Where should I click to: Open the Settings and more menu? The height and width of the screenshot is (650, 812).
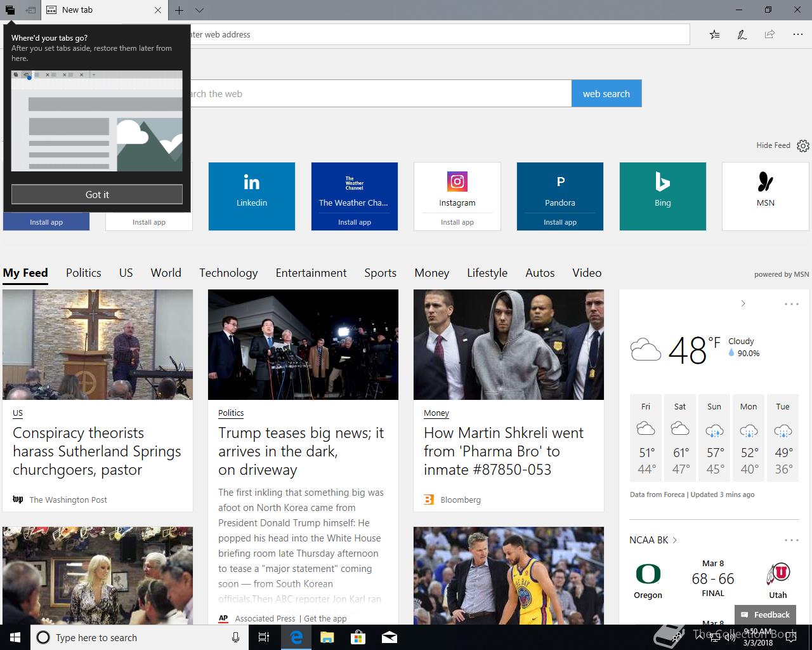coord(797,34)
